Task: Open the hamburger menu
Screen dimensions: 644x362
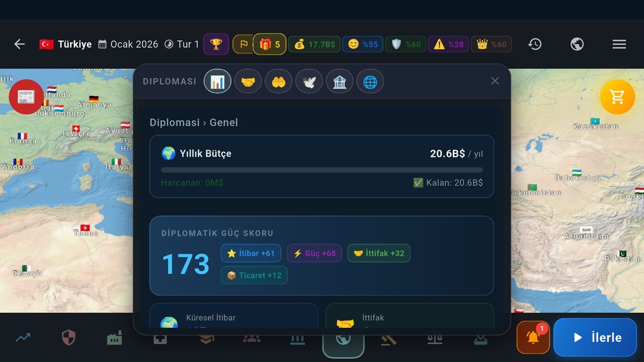Action: pos(619,44)
